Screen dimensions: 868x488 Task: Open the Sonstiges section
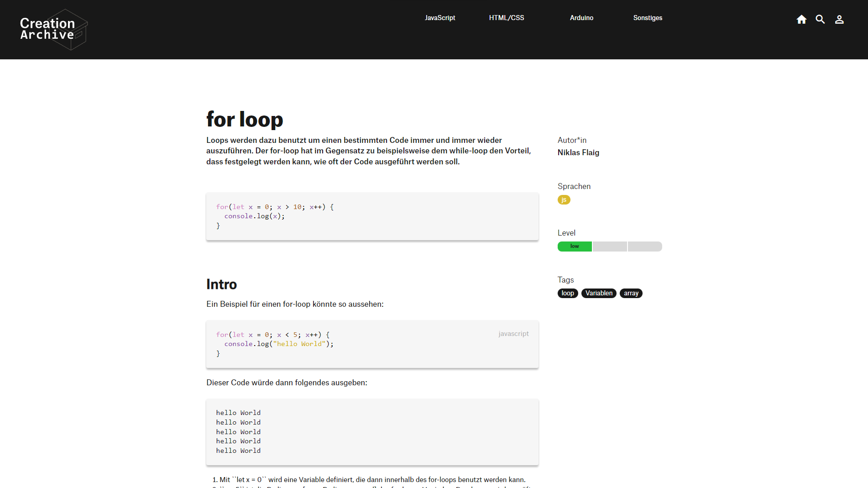[x=648, y=18]
